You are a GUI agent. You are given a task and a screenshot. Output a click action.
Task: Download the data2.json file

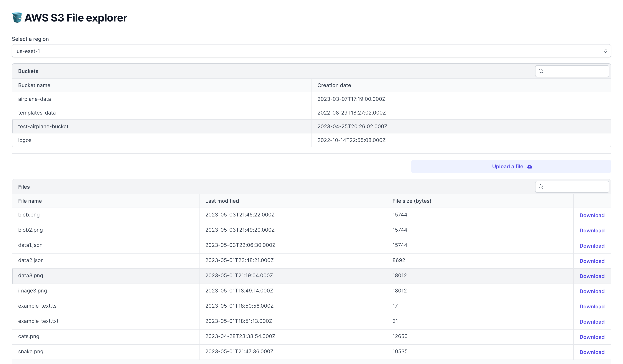pyautogui.click(x=592, y=261)
